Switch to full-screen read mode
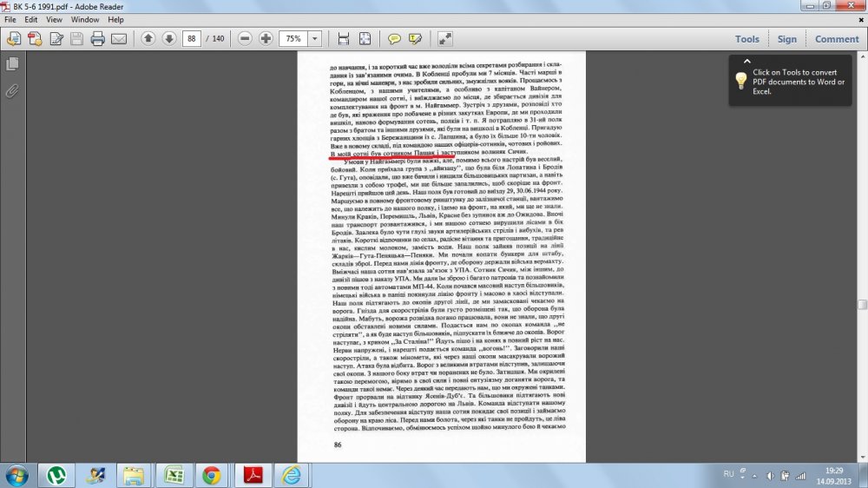The height and width of the screenshot is (488, 868). tap(444, 39)
